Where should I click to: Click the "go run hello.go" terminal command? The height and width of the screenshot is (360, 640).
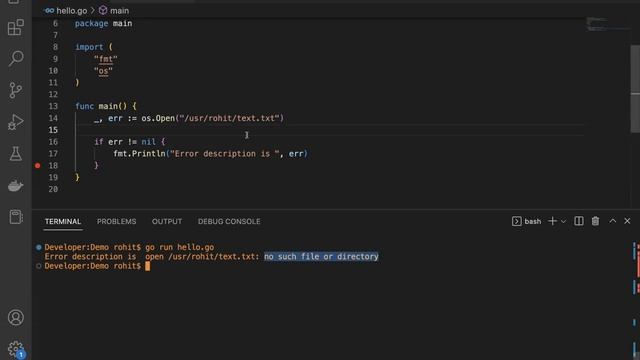click(x=180, y=247)
